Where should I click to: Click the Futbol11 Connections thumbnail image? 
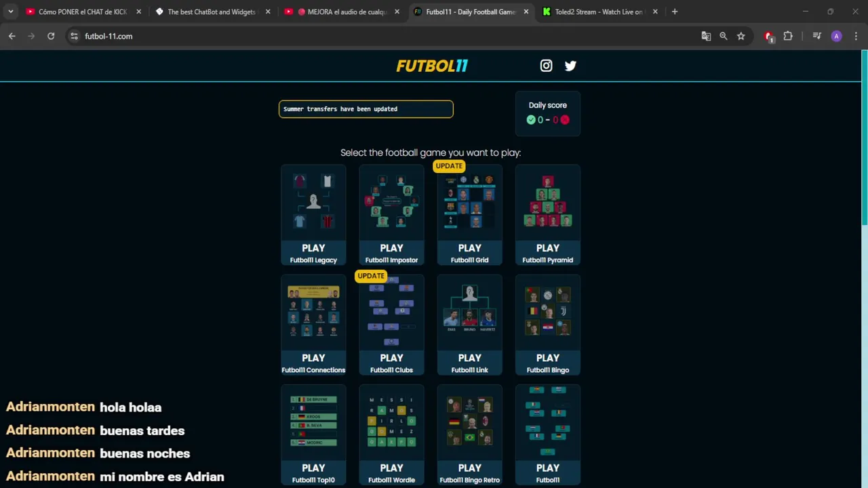click(x=313, y=312)
